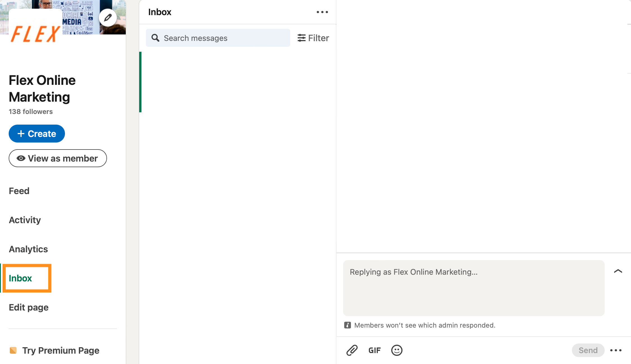Click the Flex Online Marketing page title
631x364 pixels.
pos(42,88)
